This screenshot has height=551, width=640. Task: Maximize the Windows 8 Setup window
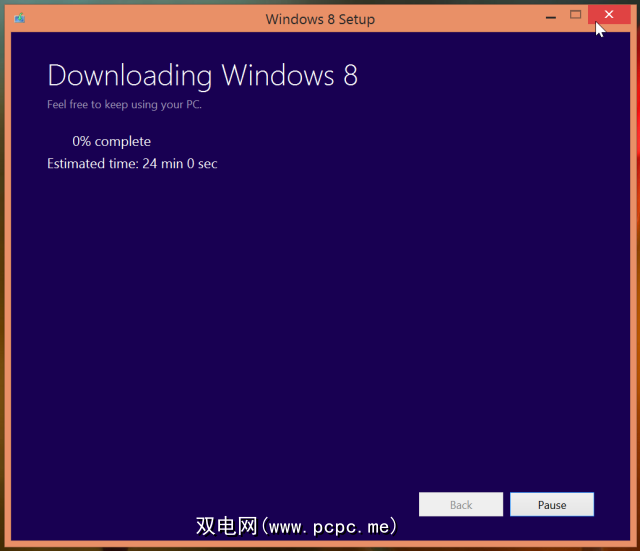576,15
